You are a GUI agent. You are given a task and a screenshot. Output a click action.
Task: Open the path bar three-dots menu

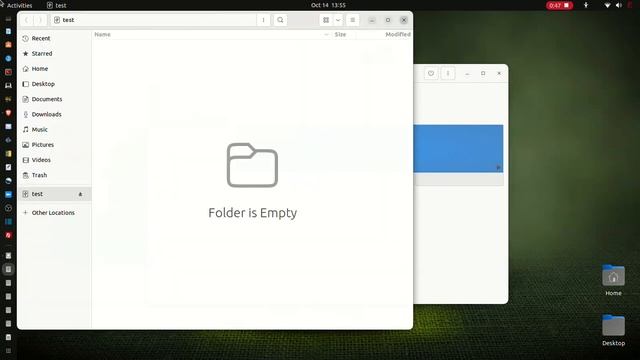click(263, 20)
